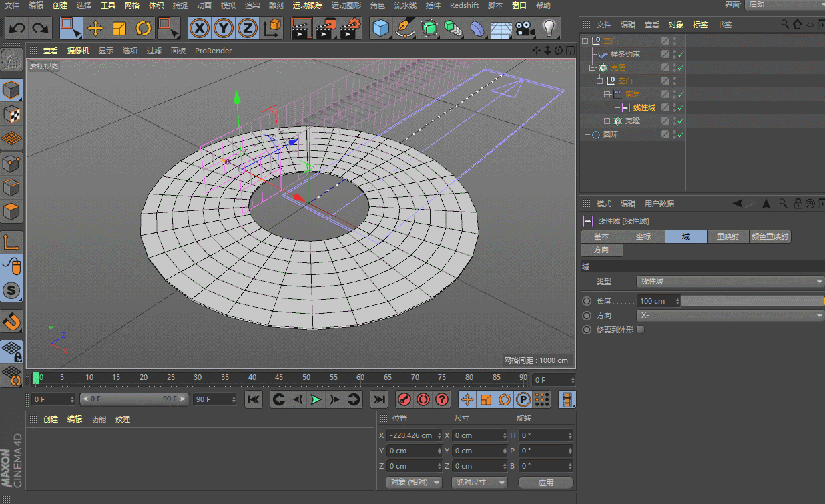Select the Move tool
The width and height of the screenshot is (825, 504).
coord(95,28)
